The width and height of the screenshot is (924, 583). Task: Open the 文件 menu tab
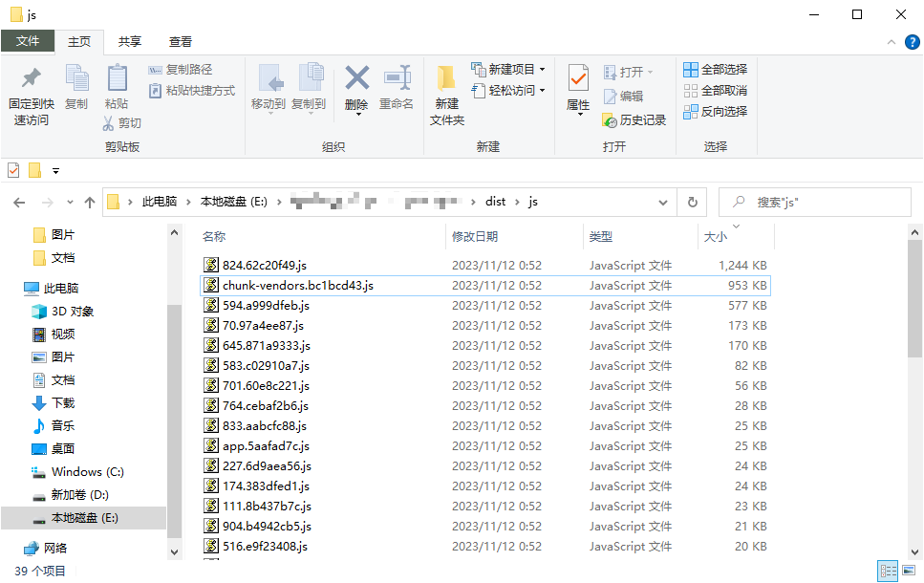pos(28,41)
